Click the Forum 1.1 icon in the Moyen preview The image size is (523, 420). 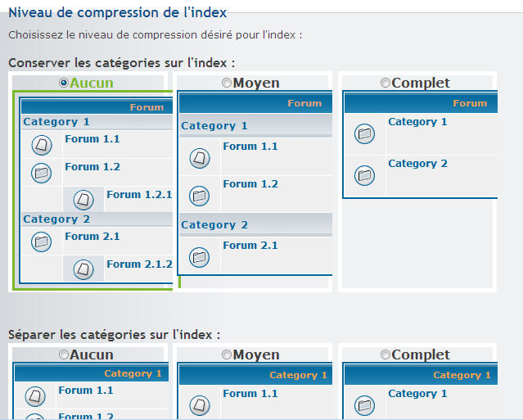[x=200, y=158]
